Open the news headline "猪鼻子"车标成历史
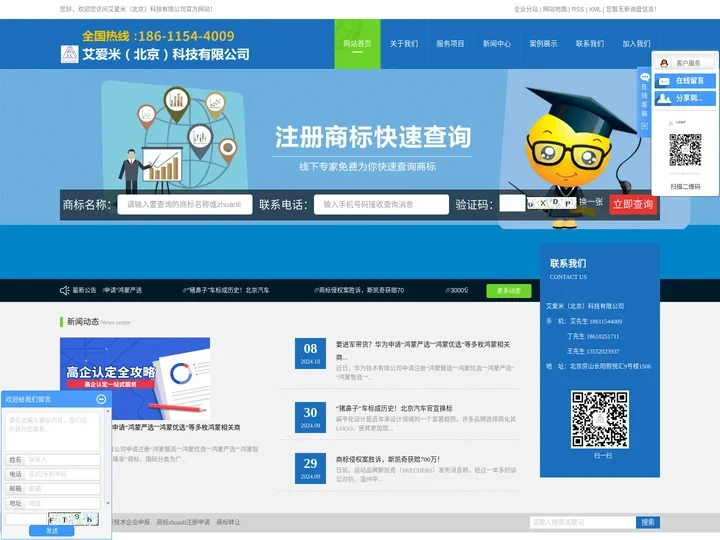720x540 pixels. click(394, 408)
